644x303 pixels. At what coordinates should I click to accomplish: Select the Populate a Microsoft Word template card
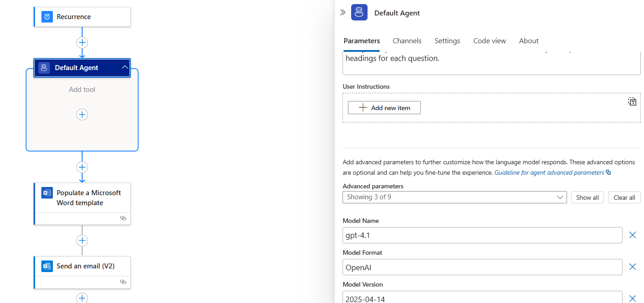pos(82,204)
